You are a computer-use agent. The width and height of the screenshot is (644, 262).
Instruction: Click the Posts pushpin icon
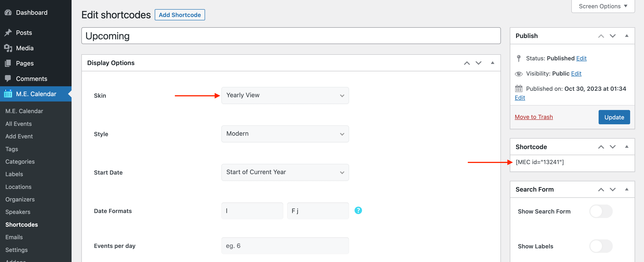tap(8, 32)
